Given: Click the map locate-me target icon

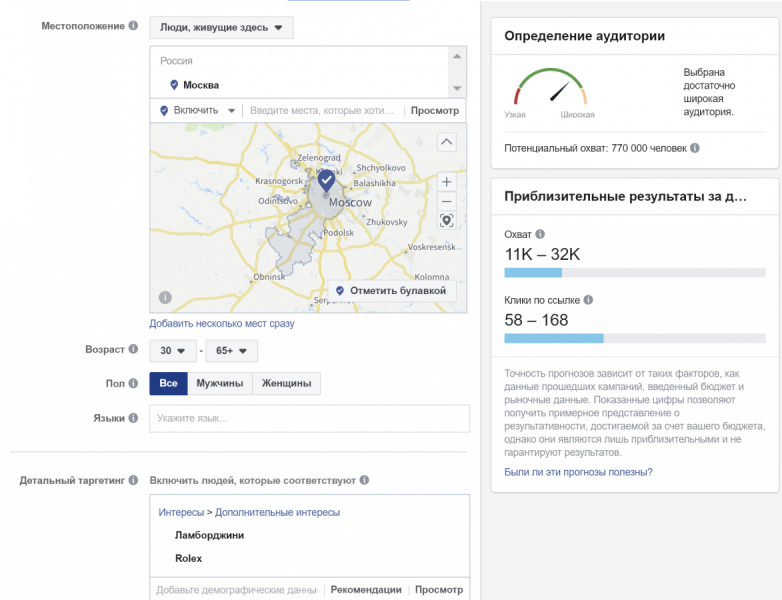Looking at the screenshot, I should (x=447, y=220).
